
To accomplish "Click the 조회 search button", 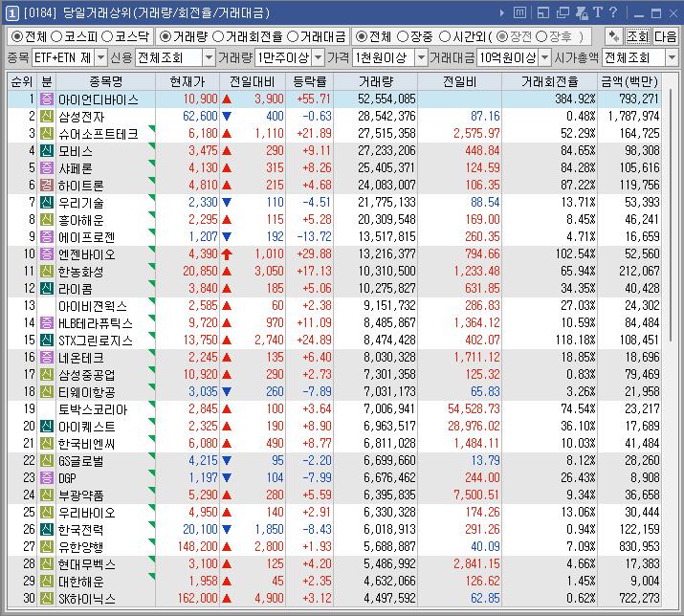I will click(x=638, y=36).
